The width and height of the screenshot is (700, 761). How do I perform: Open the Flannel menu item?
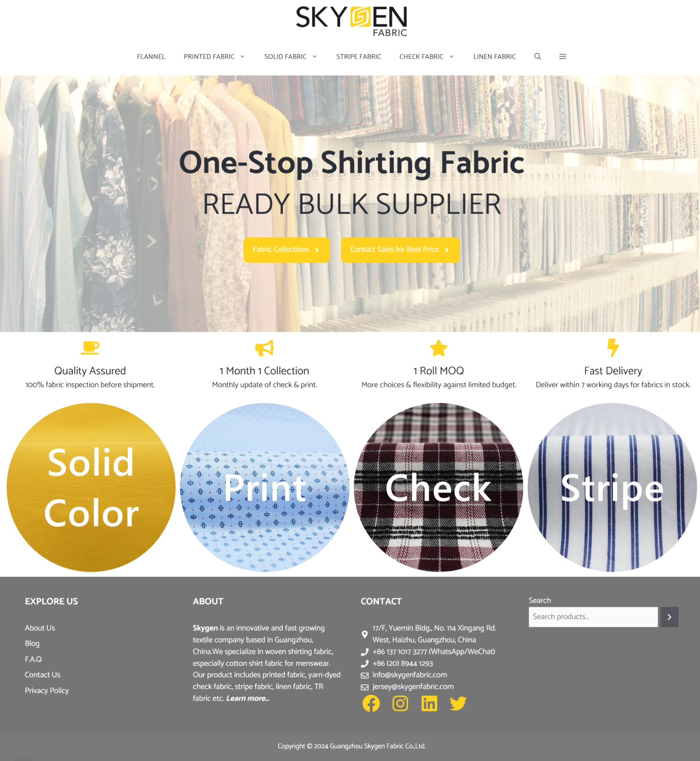click(151, 57)
